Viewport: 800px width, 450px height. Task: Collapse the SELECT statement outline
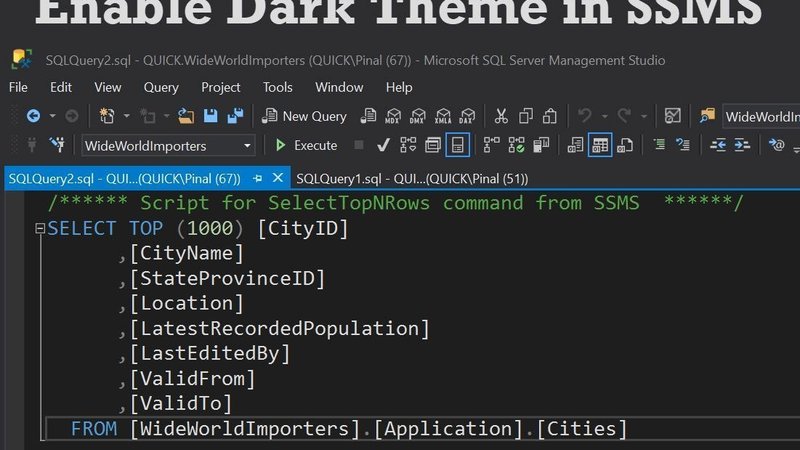pos(40,229)
